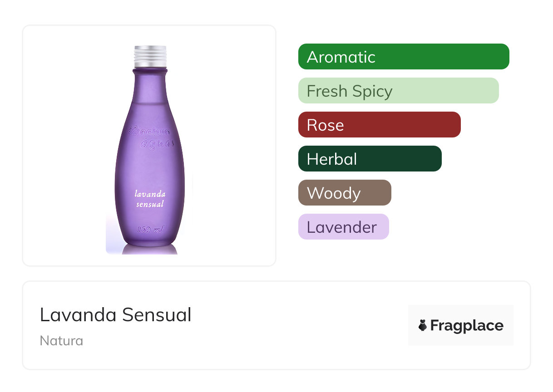This screenshot has height=392, width=553.
Task: Click the Fragplace perfume bottle logo icon
Action: tap(423, 325)
